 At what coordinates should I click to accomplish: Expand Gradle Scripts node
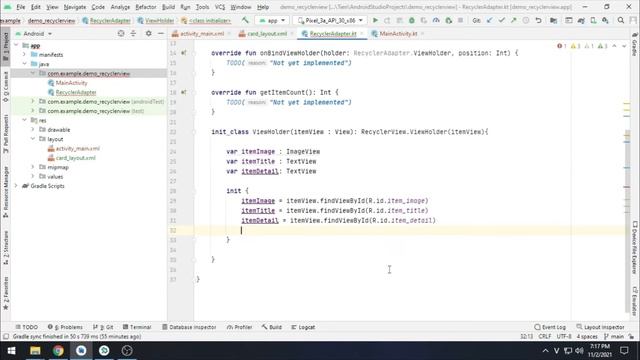(x=16, y=186)
